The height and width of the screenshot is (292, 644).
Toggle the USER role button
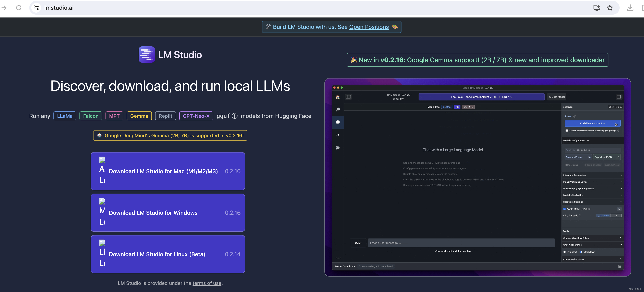click(358, 243)
